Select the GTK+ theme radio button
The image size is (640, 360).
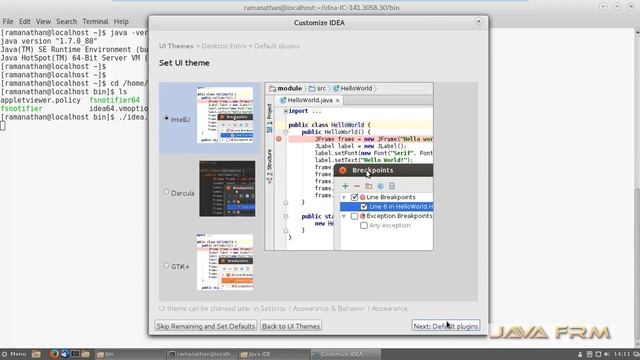[x=166, y=265]
